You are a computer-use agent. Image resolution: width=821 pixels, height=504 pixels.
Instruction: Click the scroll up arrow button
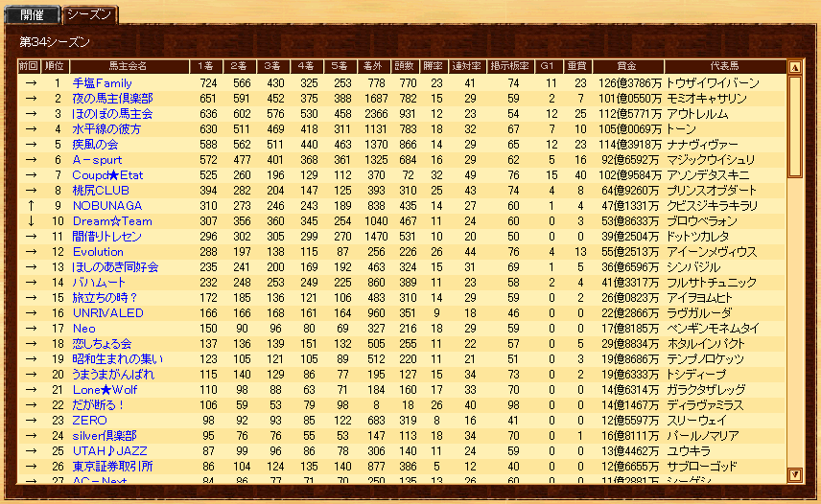[x=794, y=68]
